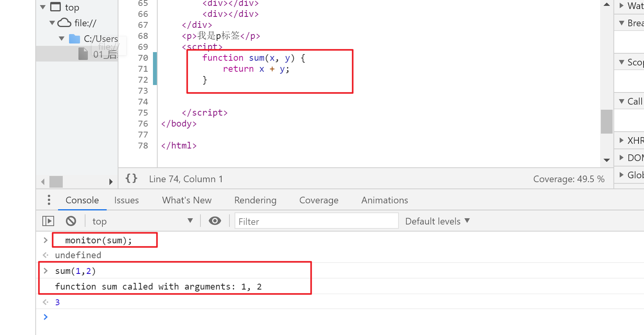The image size is (644, 335).
Task: Expand the XHR breakpoints section
Action: point(622,140)
